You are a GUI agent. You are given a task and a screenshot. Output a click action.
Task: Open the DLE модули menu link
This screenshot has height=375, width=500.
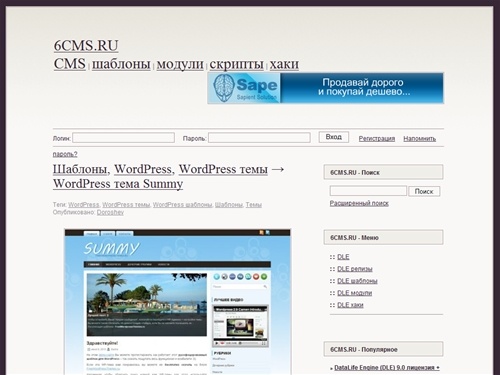(355, 293)
